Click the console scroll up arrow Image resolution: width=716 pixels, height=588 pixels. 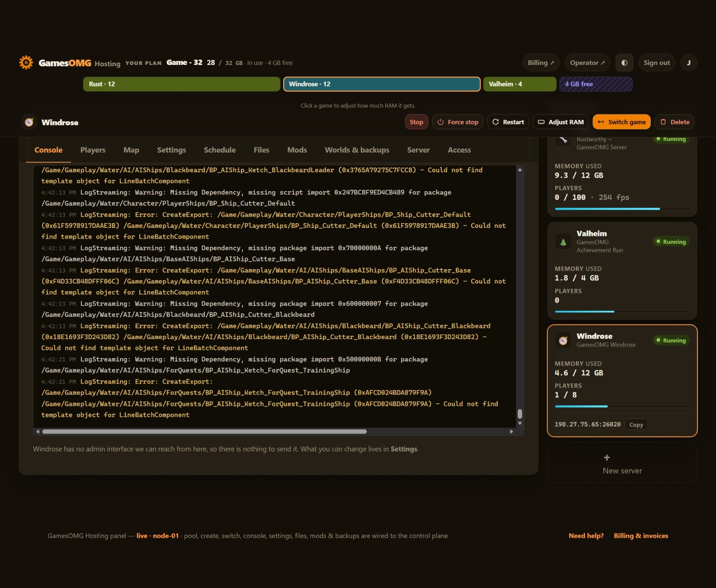pyautogui.click(x=520, y=170)
